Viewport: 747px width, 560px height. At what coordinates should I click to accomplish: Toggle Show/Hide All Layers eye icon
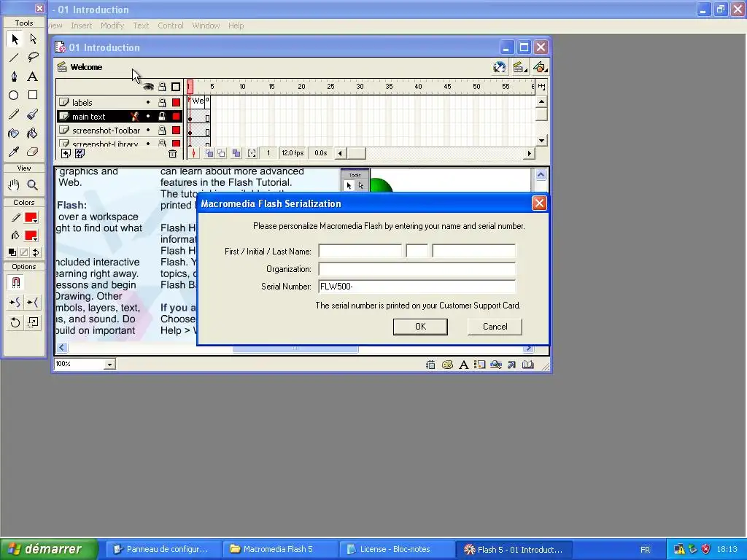(148, 87)
